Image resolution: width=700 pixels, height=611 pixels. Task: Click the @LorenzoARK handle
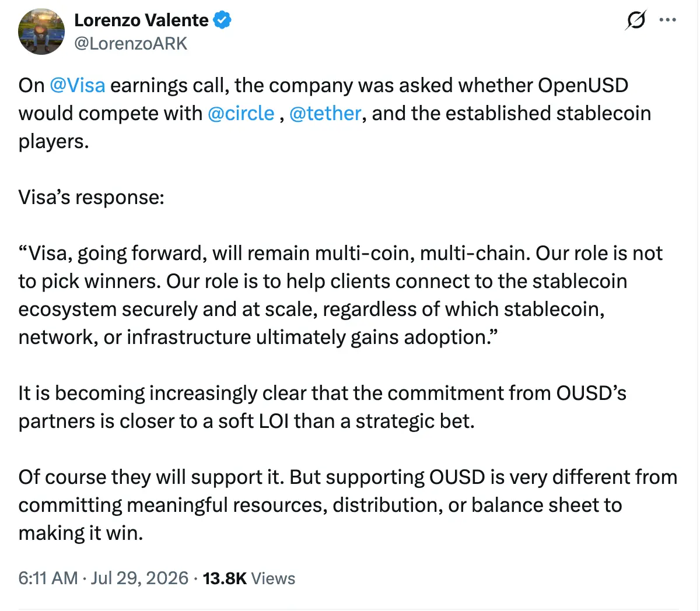point(131,44)
